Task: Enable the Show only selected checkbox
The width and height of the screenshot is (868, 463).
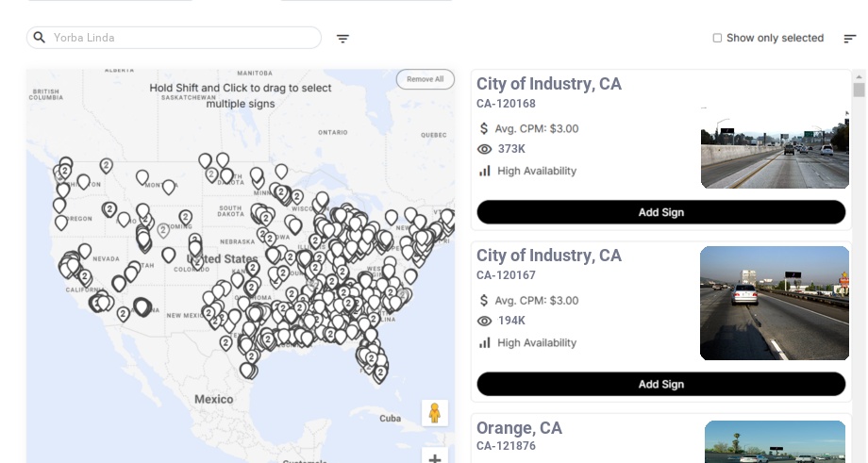Action: click(717, 39)
